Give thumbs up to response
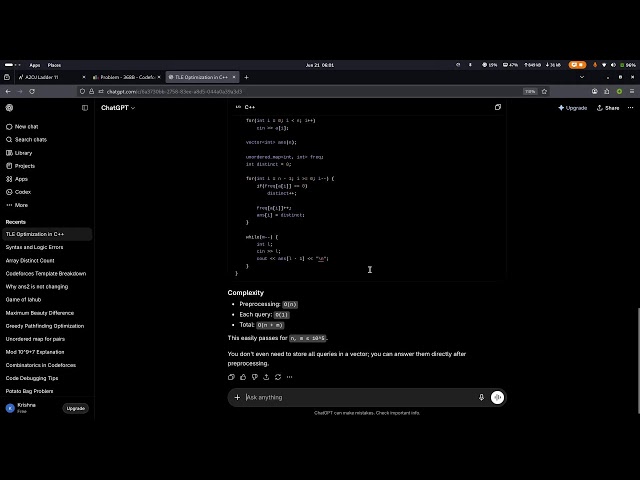 (243, 377)
